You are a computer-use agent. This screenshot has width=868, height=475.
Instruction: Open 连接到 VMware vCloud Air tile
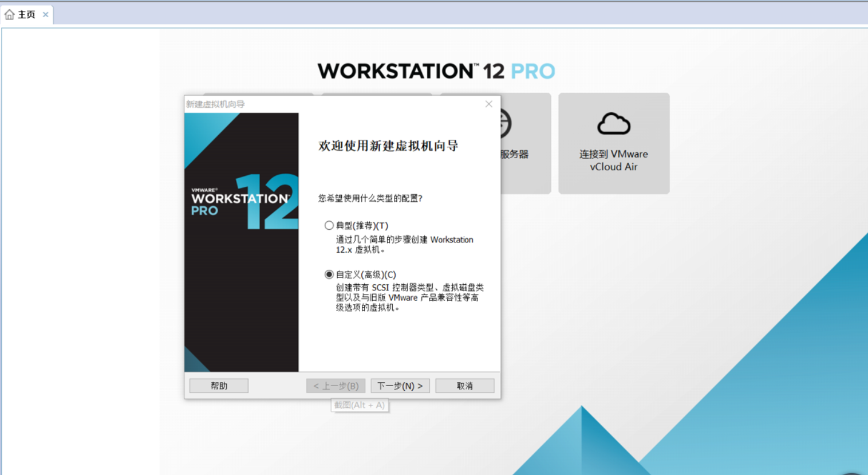[x=614, y=143]
